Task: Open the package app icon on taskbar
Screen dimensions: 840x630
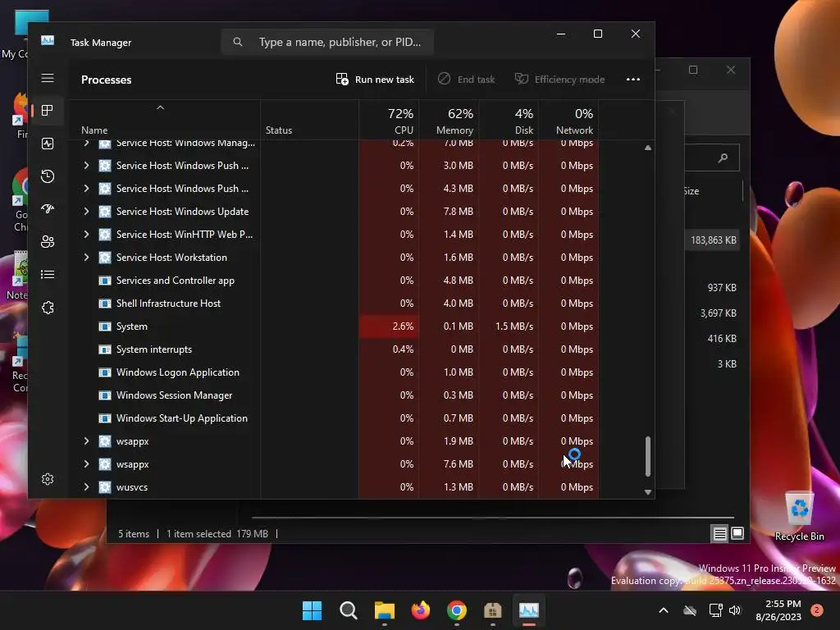Action: (x=492, y=610)
